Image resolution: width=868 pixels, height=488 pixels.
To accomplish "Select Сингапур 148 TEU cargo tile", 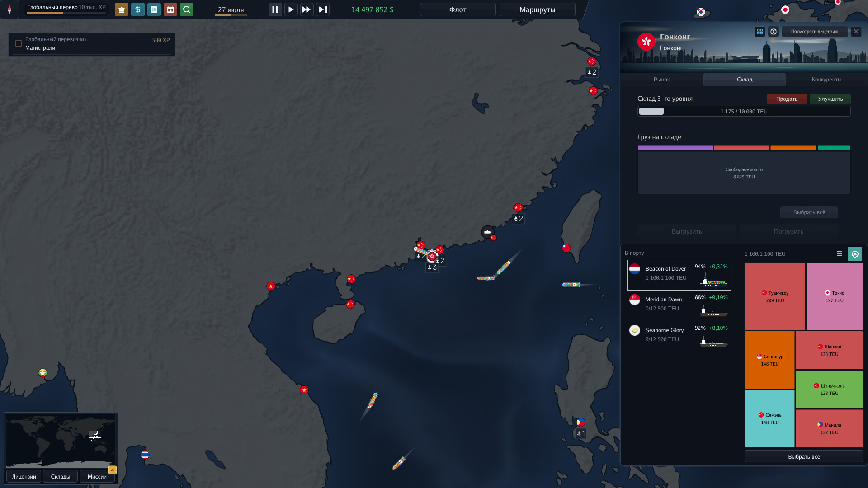I will click(769, 360).
